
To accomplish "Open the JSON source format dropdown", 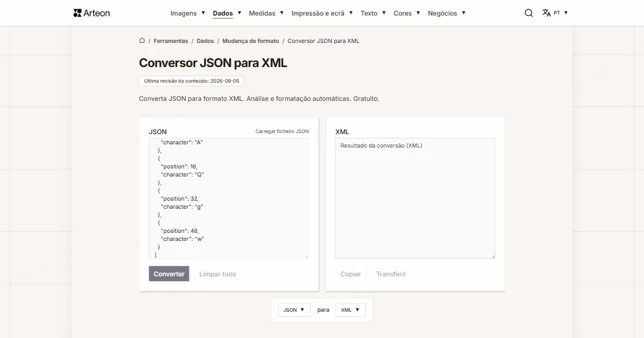I will coord(294,310).
